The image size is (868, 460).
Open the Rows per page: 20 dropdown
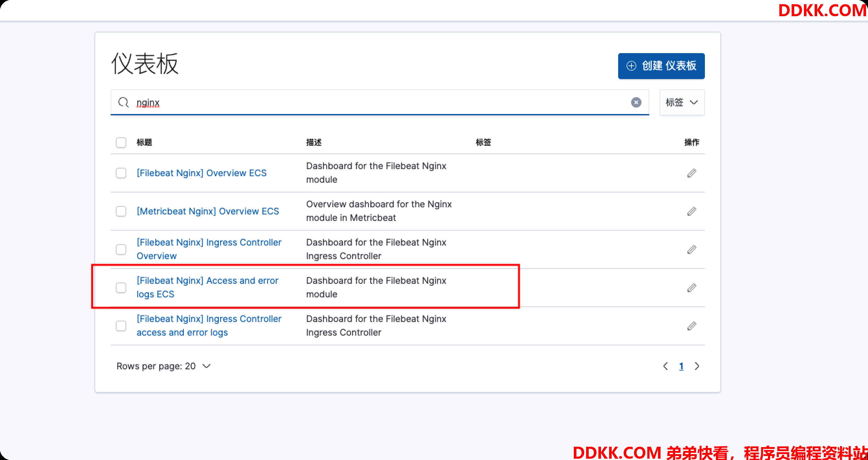point(163,366)
